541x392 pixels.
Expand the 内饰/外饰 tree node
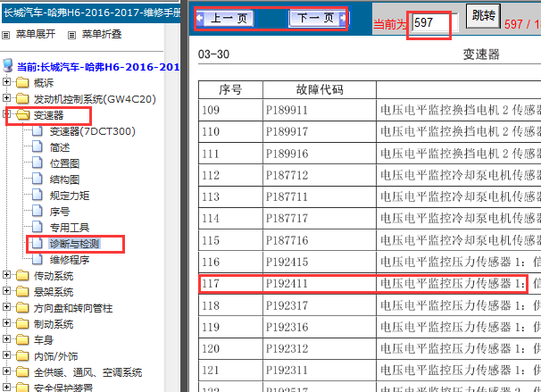coord(6,355)
